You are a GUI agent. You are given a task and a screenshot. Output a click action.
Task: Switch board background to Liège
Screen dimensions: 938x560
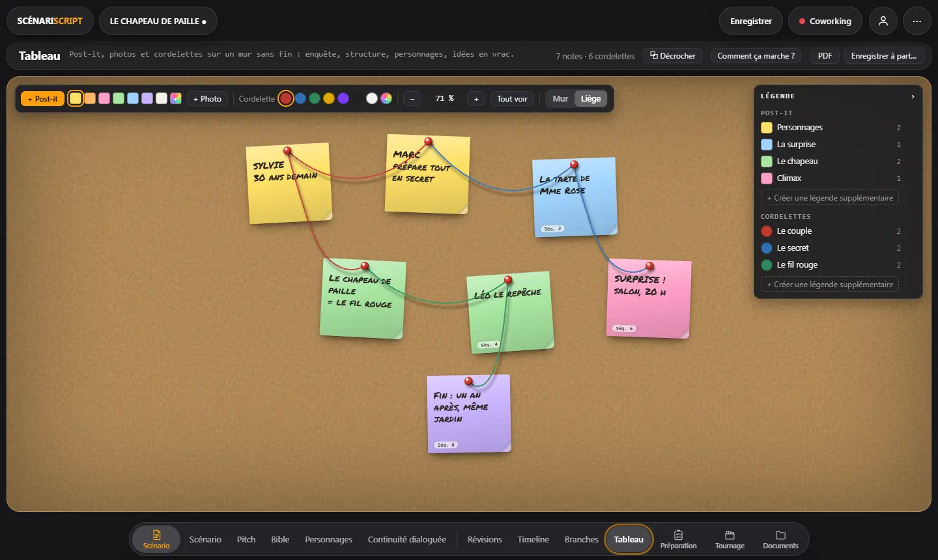(591, 98)
